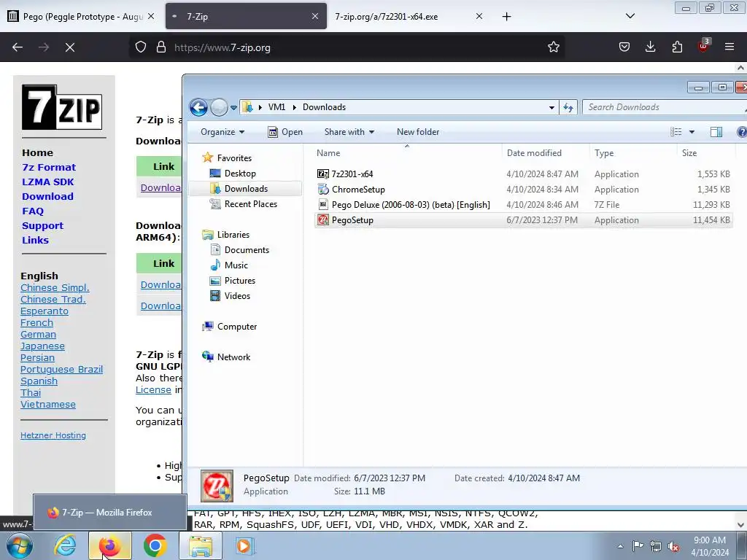The width and height of the screenshot is (747, 560).
Task: Select the PegoSetup application
Action: (523, 220)
